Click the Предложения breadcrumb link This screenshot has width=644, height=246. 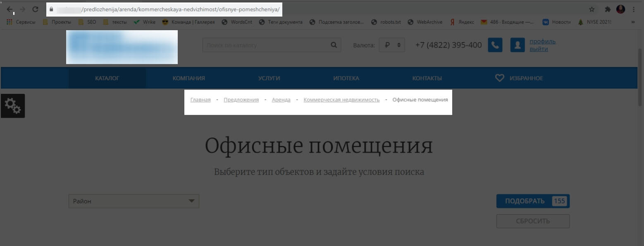coord(241,100)
